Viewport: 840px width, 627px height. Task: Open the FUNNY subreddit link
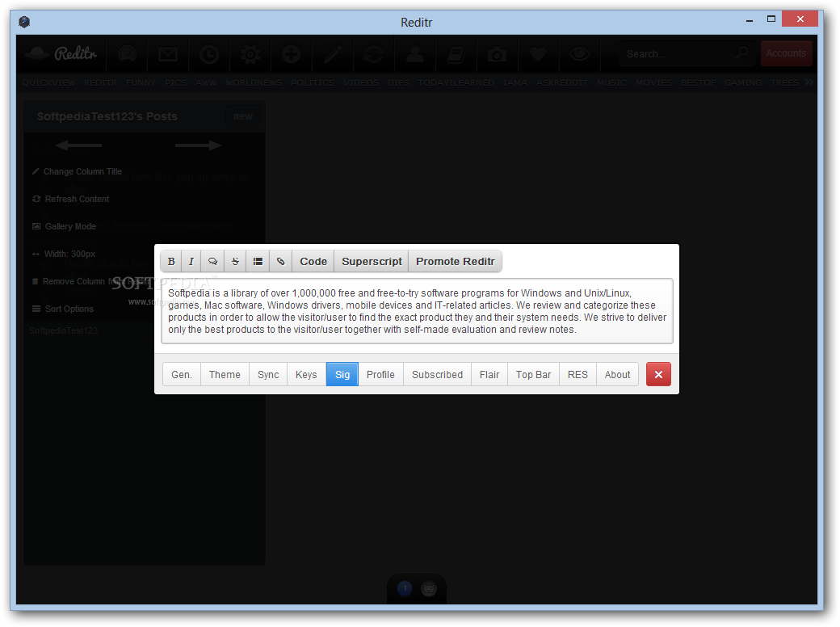pos(141,82)
